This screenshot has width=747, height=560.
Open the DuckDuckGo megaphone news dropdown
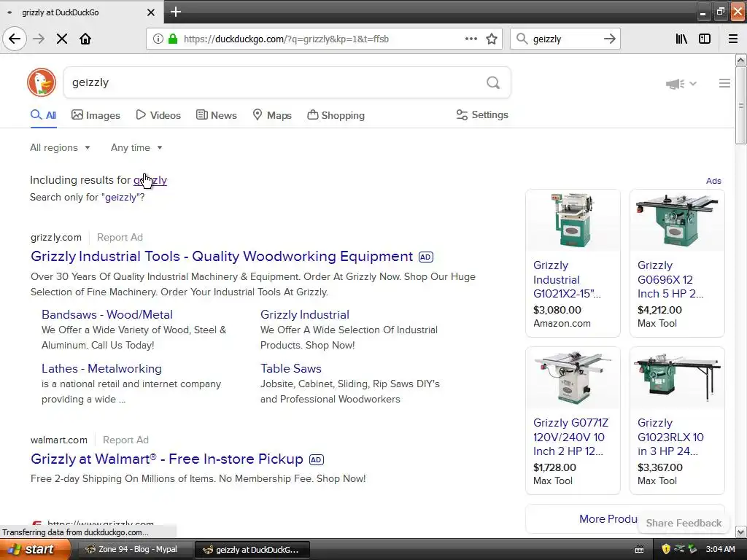(681, 84)
